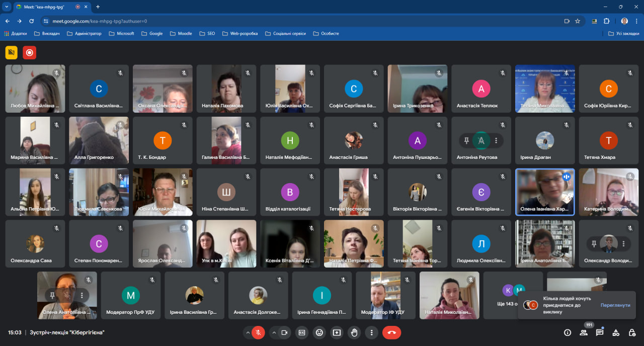
Task: Open host controls lock icon
Action: (x=632, y=332)
